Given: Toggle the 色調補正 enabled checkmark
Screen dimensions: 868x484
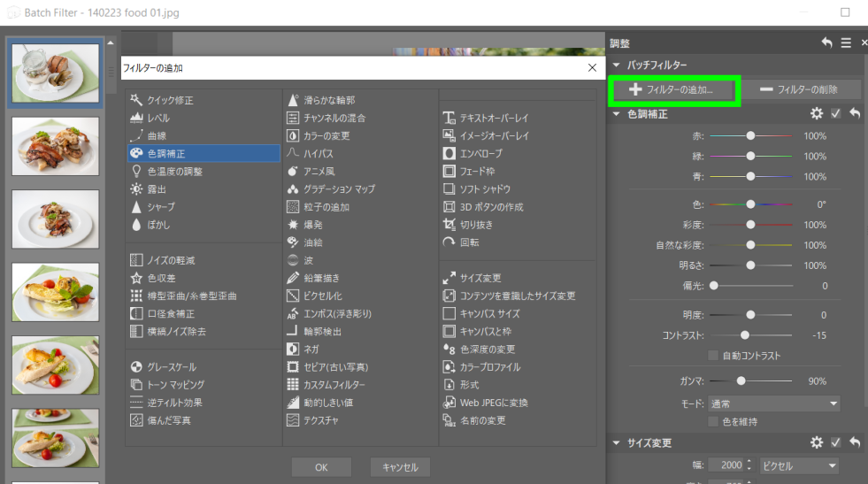Looking at the screenshot, I should pyautogui.click(x=836, y=113).
